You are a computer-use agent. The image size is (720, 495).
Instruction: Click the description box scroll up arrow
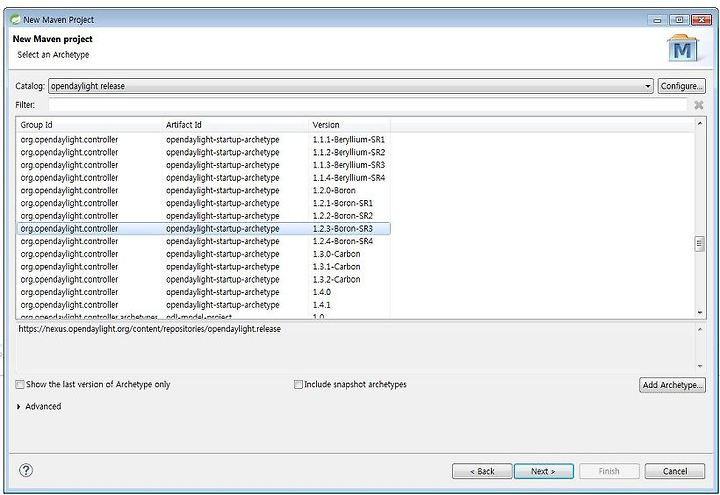tap(699, 329)
